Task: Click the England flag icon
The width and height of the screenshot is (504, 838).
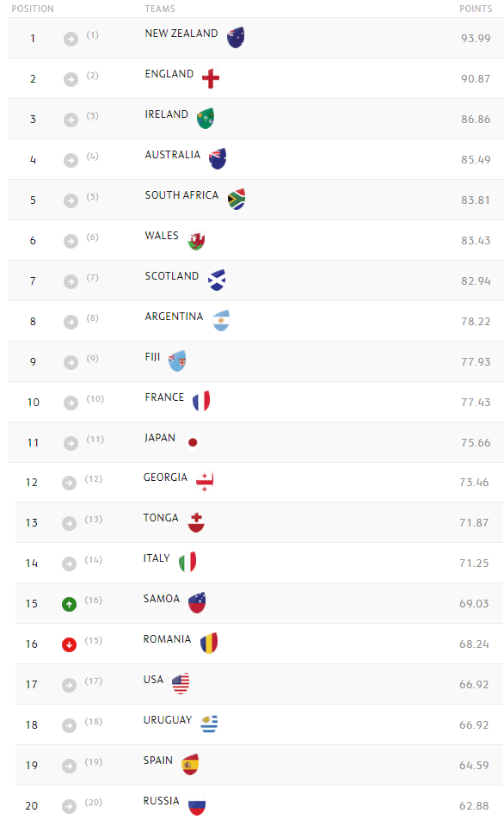Action: point(211,78)
